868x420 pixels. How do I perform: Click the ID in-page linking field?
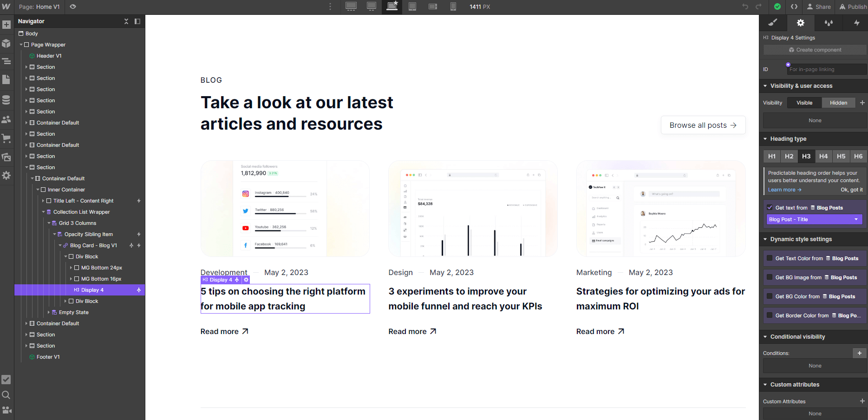click(827, 69)
